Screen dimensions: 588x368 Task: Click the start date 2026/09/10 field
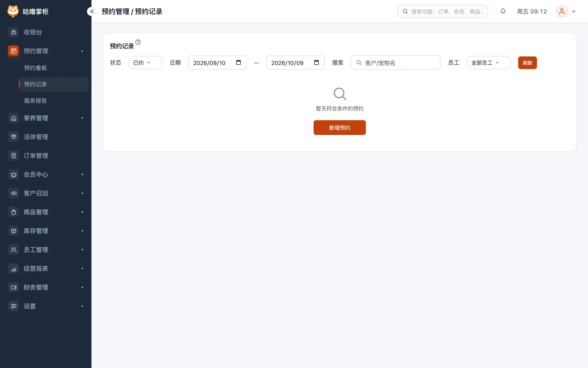(x=217, y=63)
